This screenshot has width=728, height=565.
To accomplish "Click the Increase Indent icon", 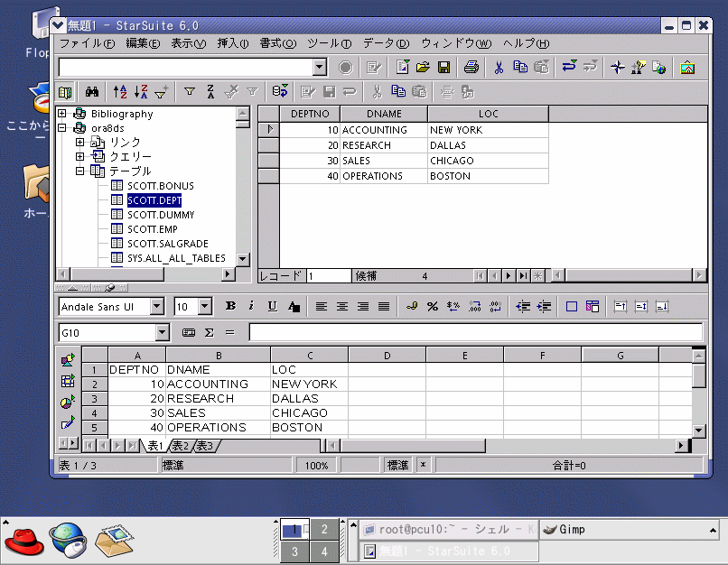I will tap(544, 306).
